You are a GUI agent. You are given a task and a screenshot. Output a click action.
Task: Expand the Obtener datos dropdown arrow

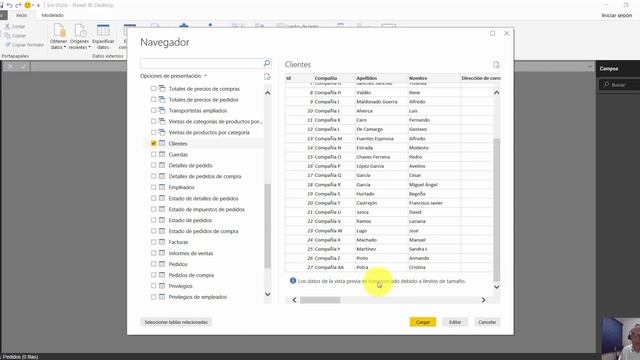pos(64,47)
